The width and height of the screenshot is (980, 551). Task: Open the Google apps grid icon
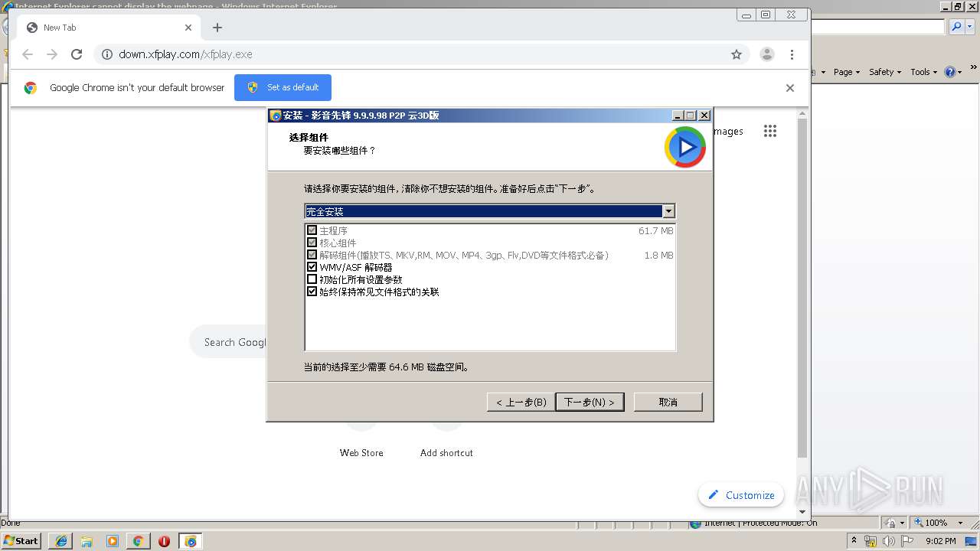[x=770, y=131]
